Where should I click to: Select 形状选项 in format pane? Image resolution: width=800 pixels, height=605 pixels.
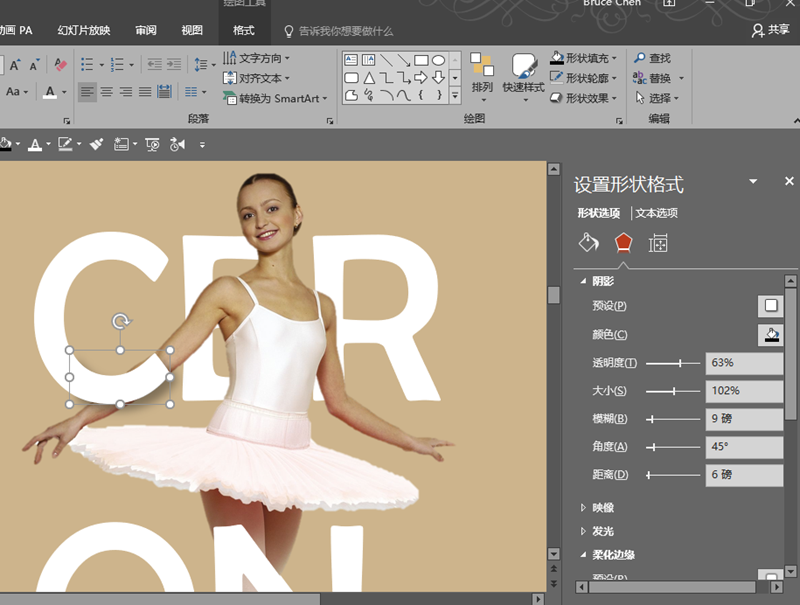tap(599, 213)
